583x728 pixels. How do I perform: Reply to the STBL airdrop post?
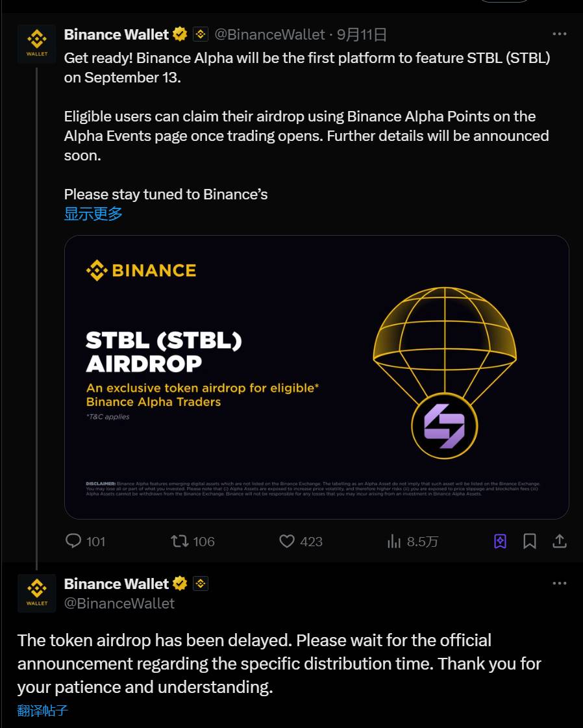point(75,541)
